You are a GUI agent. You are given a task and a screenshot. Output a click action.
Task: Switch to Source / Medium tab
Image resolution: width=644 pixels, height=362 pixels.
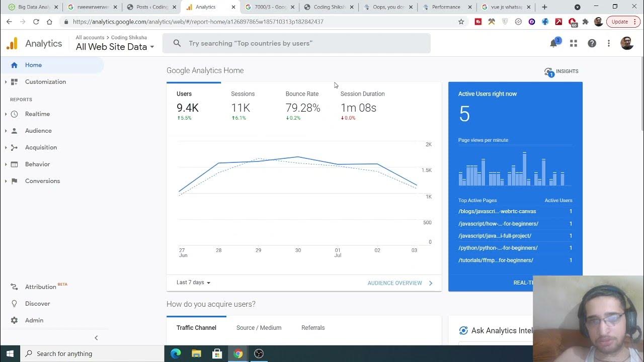tap(259, 328)
